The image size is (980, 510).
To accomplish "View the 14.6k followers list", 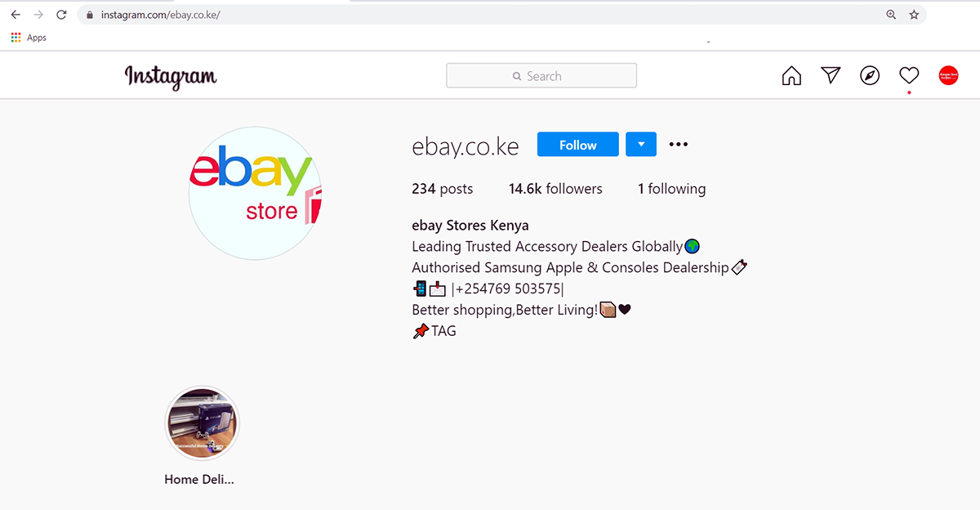I will coord(555,189).
